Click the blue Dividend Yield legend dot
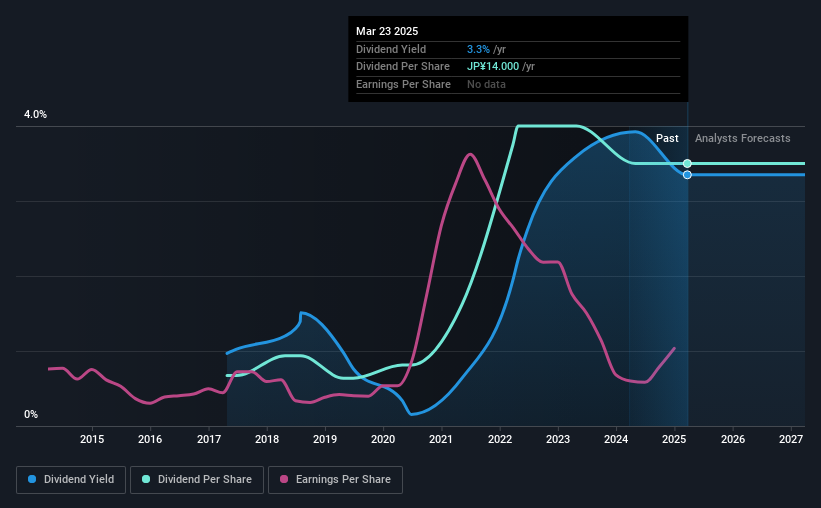Viewport: 821px width, 508px height. coord(32,479)
